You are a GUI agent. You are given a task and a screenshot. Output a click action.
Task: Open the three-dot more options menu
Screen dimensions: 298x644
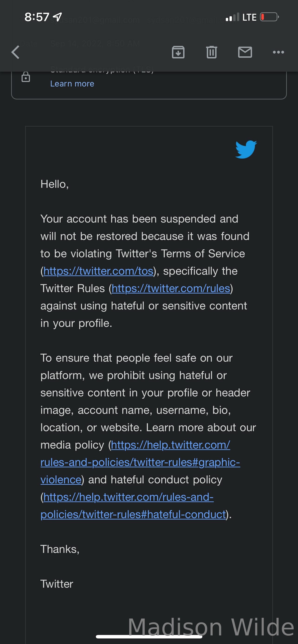278,52
